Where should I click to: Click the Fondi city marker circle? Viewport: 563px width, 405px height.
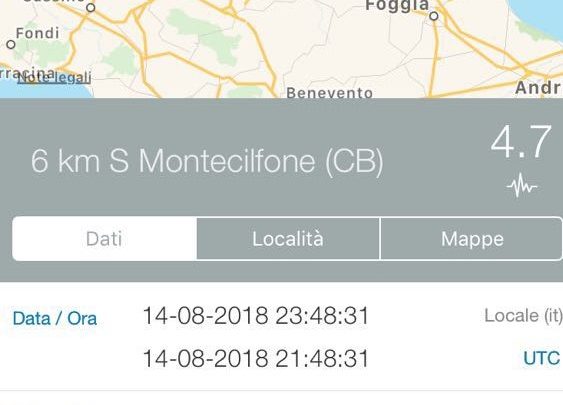click(x=11, y=45)
